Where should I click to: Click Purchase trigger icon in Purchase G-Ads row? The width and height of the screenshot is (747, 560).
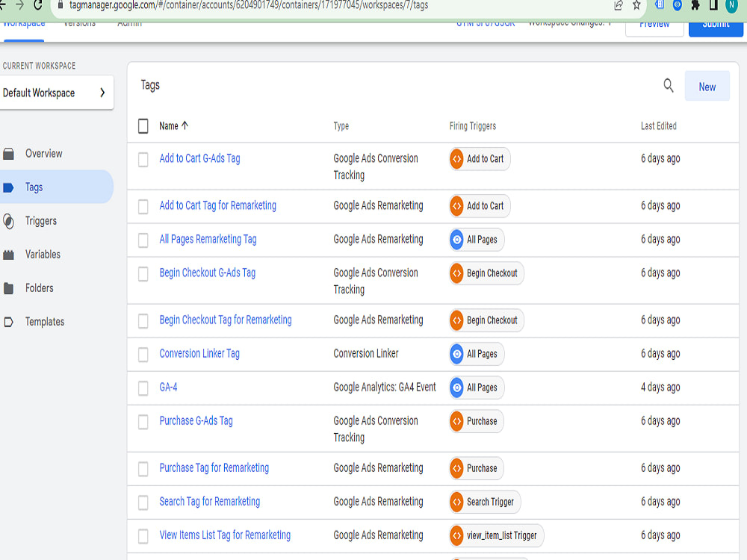[456, 421]
